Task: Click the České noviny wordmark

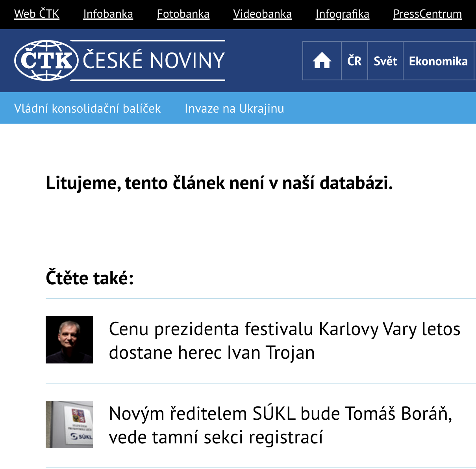Action: pyautogui.click(x=154, y=61)
